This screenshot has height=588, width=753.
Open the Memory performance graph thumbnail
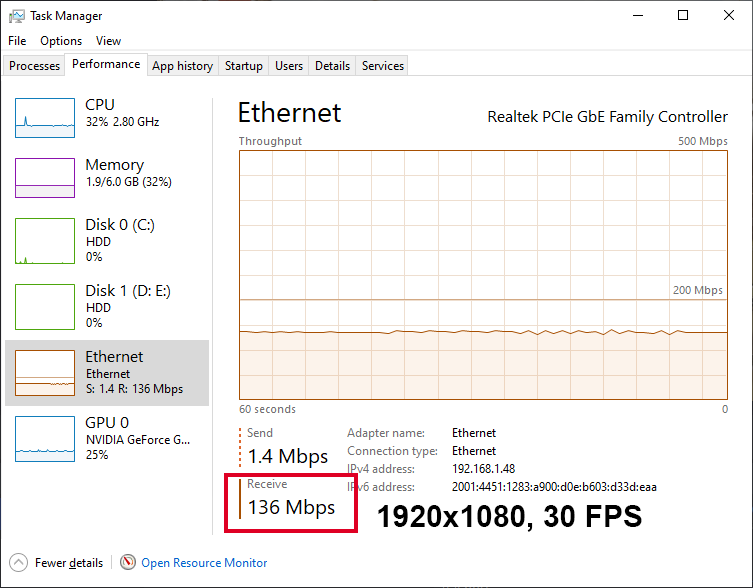coord(45,178)
